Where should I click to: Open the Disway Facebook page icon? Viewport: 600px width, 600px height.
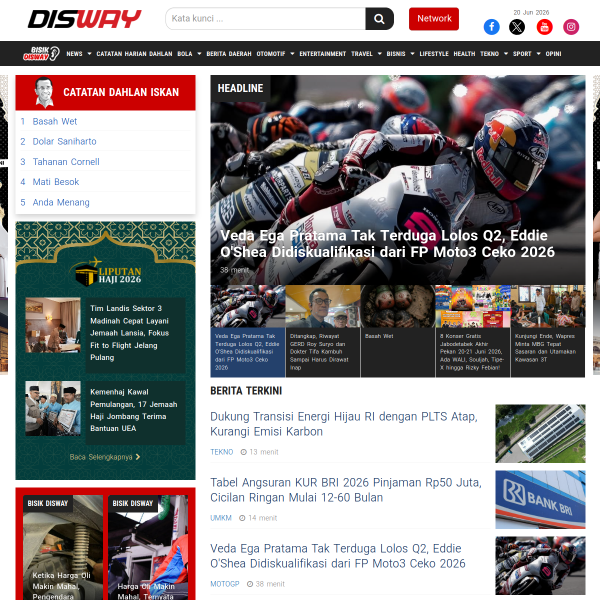click(x=491, y=27)
